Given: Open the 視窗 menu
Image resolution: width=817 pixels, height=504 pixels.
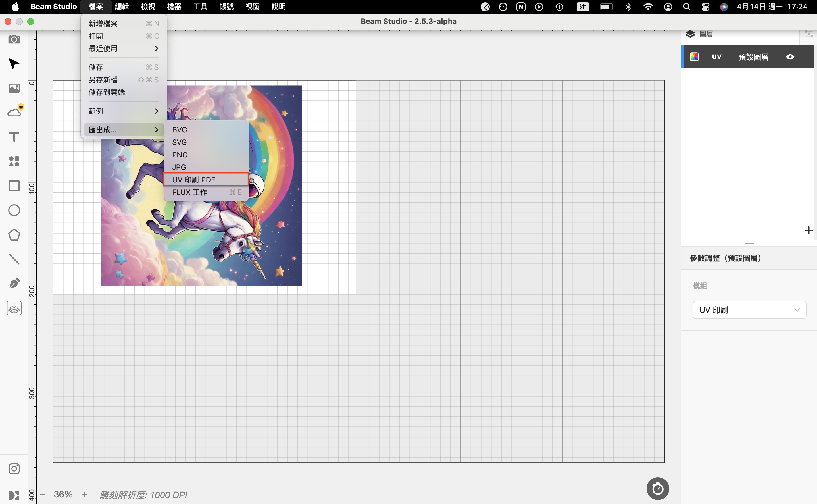Looking at the screenshot, I should tap(252, 7).
